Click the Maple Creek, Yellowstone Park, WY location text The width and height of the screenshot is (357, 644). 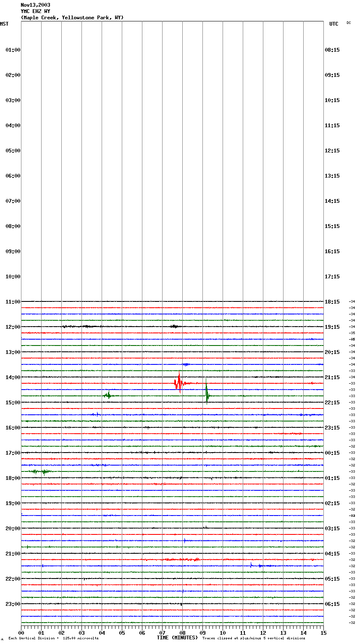[72, 18]
